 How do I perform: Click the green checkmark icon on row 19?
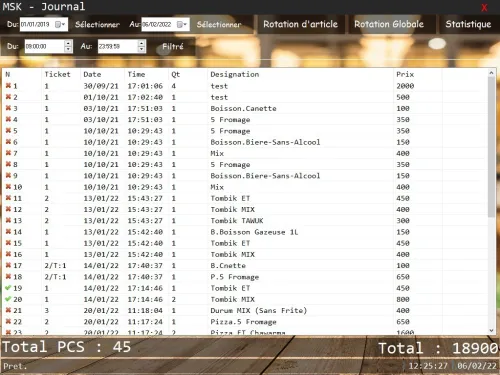pos(8,288)
